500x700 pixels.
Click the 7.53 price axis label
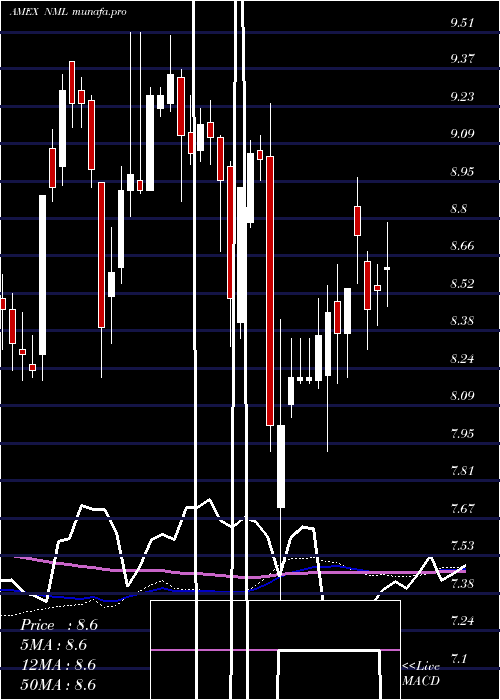point(462,546)
